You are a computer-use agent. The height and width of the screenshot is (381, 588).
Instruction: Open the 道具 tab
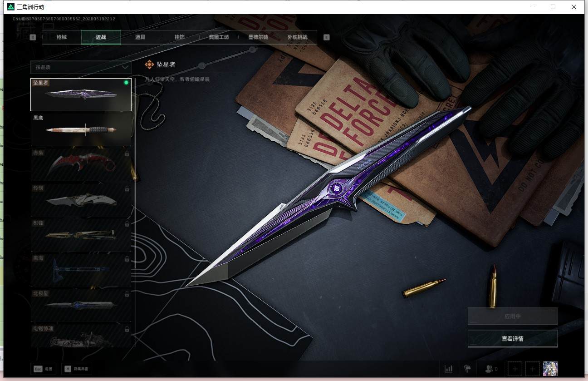[x=140, y=37]
